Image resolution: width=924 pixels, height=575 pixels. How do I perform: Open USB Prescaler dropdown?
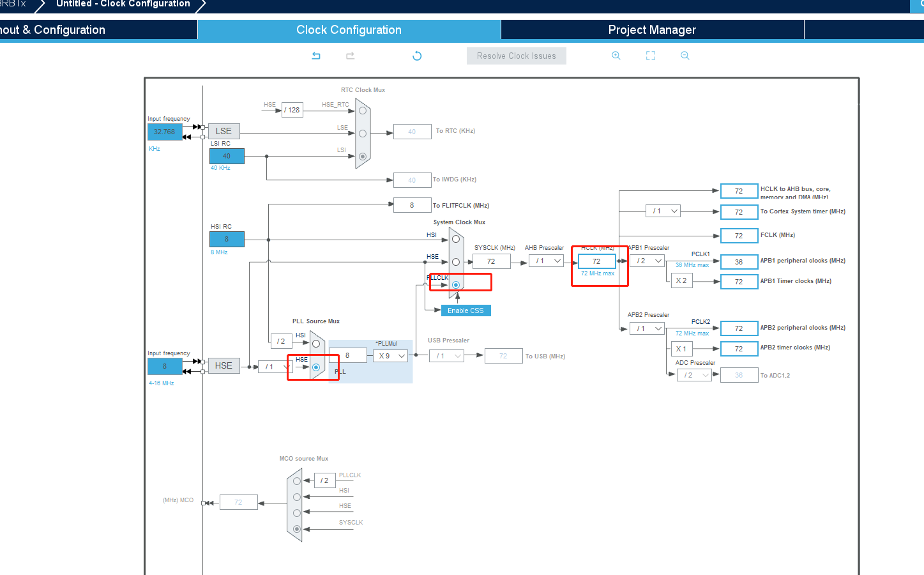446,356
